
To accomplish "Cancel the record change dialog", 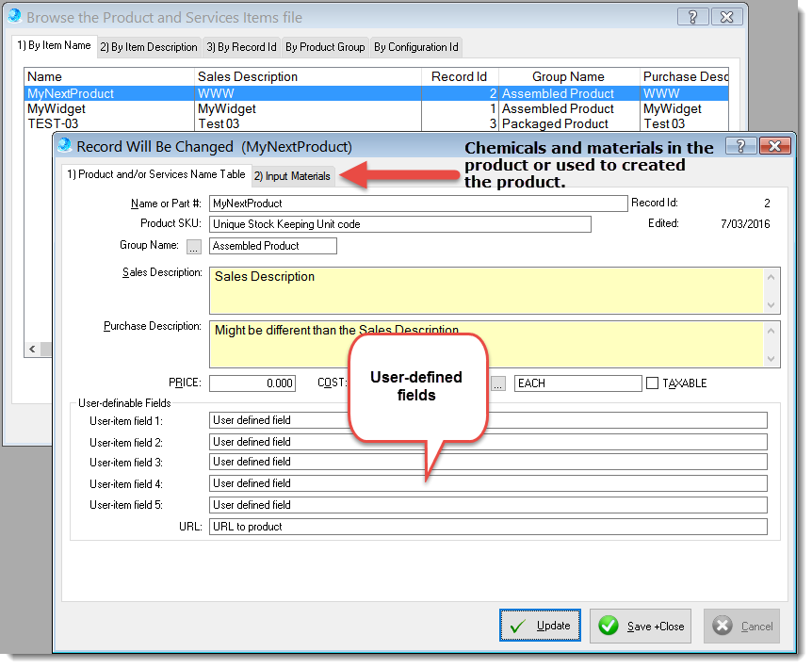I will [x=742, y=626].
